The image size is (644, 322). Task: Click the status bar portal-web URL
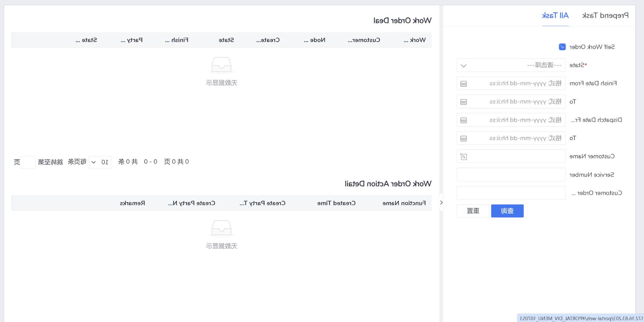click(580, 319)
